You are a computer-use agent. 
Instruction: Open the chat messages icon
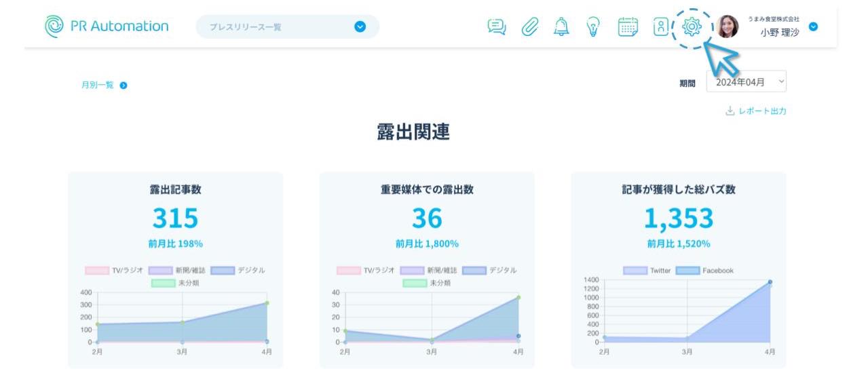[497, 26]
